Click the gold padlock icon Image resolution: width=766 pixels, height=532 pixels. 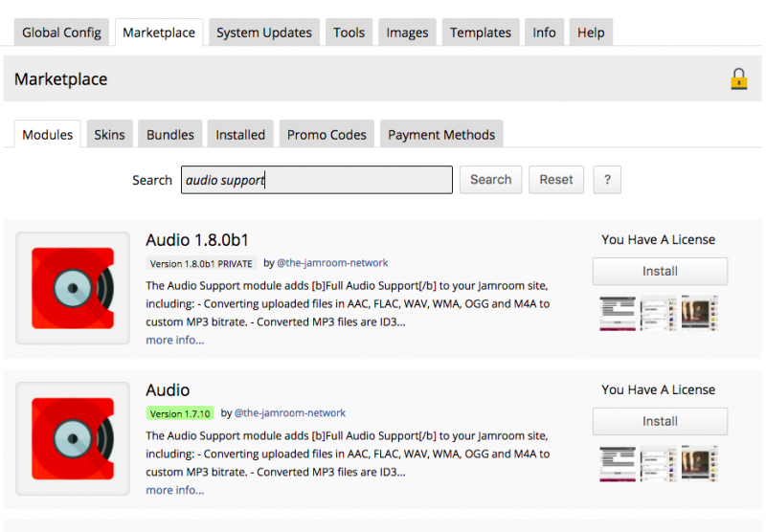pos(738,79)
